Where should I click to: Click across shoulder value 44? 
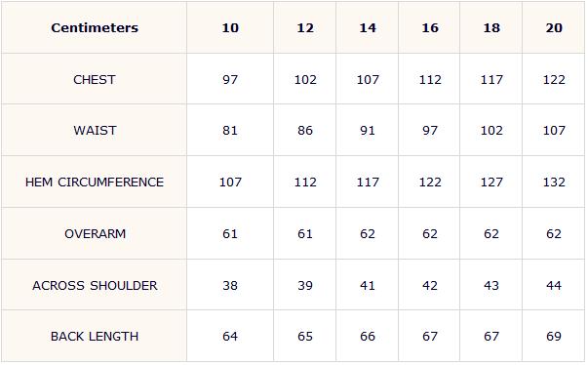click(x=554, y=286)
